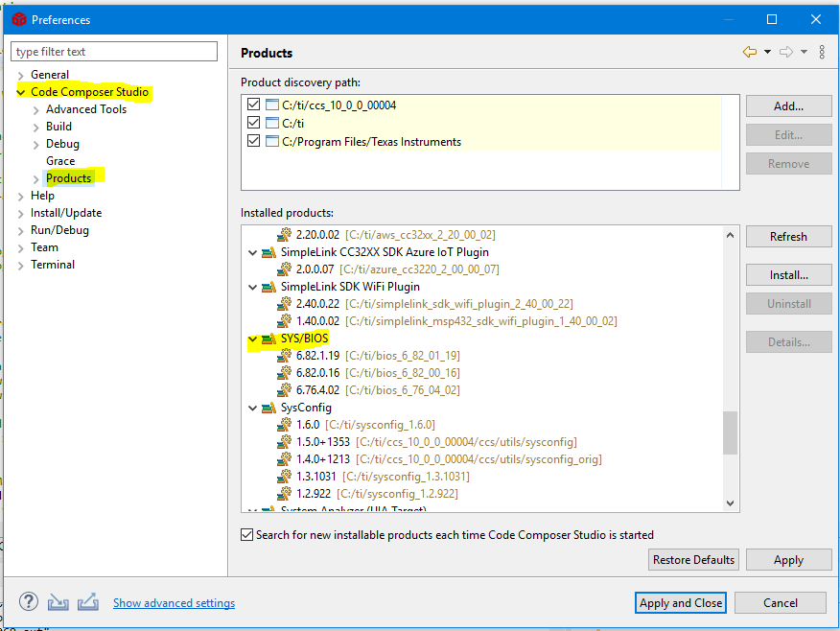
Task: Open the forward history dropdown arrow
Action: [x=804, y=52]
